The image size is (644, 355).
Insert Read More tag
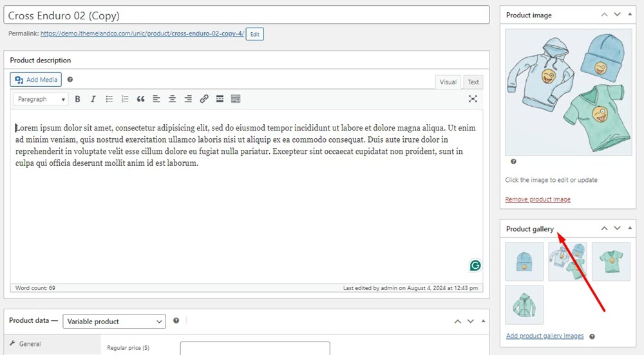pyautogui.click(x=220, y=99)
